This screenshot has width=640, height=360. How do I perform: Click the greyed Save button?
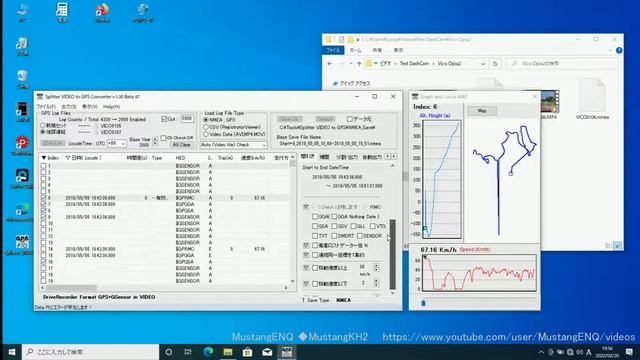click(290, 119)
